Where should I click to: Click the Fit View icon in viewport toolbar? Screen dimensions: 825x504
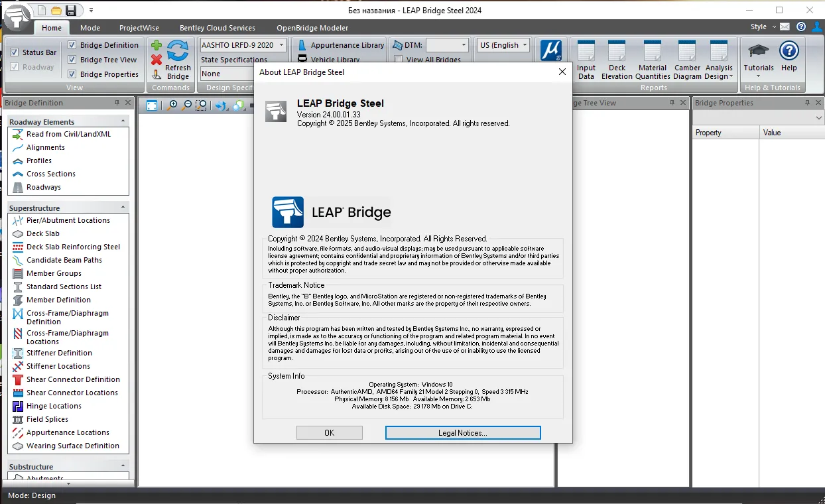click(x=153, y=105)
